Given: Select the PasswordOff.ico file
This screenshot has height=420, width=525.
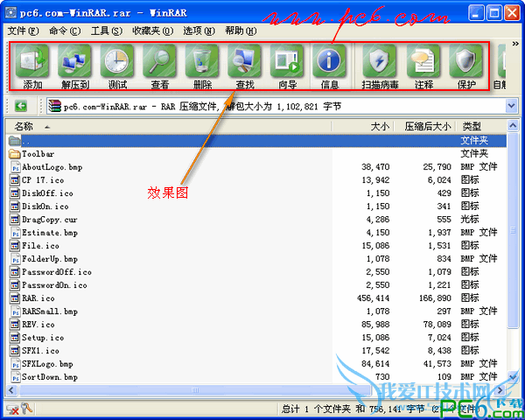Looking at the screenshot, I should tap(57, 272).
